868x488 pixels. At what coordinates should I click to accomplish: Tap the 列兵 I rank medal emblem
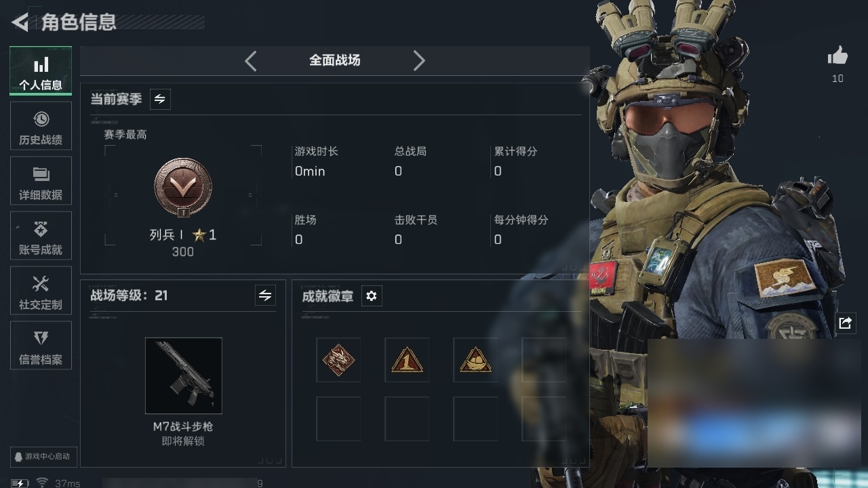tap(183, 188)
